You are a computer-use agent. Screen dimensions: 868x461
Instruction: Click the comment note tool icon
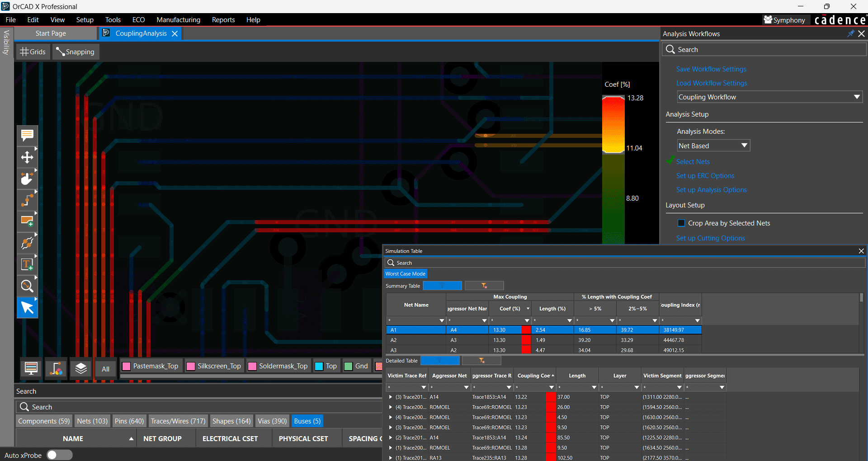tap(27, 135)
